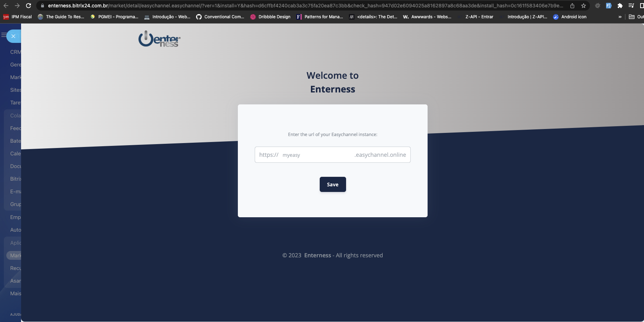
Task: Click the Android icon bookmark
Action: 570,17
